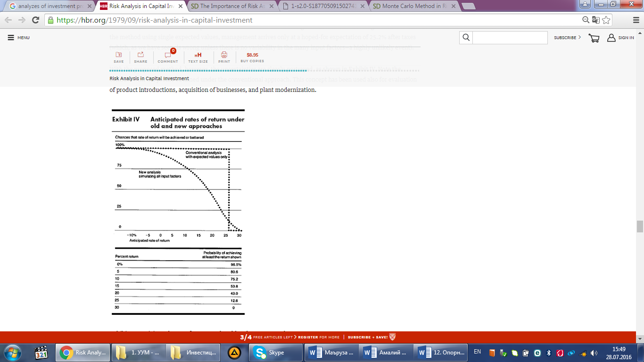The image size is (644, 362).
Task: Click the HBR search text field
Action: click(510, 38)
